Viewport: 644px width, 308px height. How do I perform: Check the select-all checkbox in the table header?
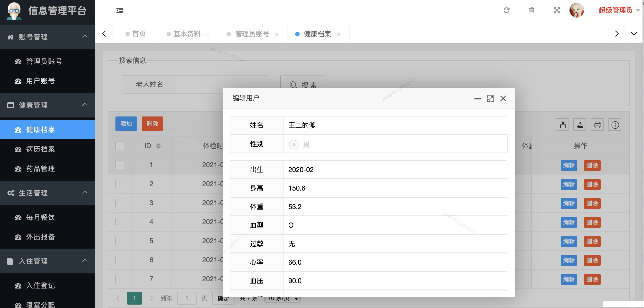(x=120, y=146)
